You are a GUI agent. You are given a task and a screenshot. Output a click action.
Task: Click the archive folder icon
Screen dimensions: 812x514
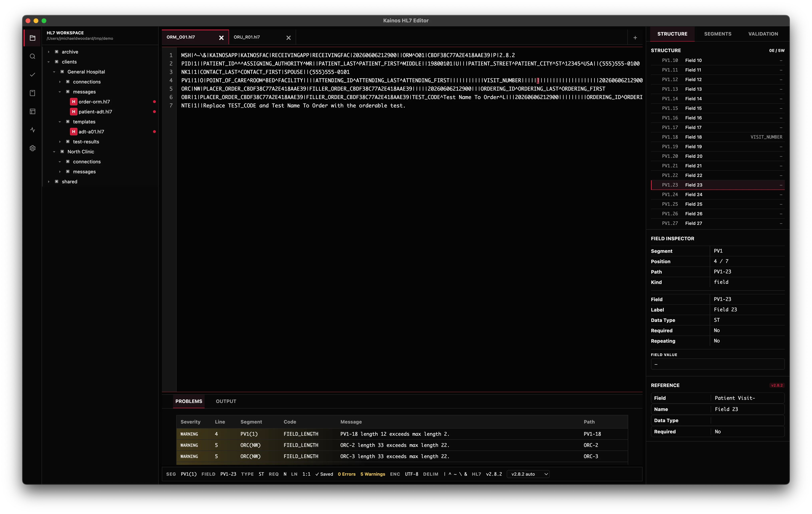[57, 52]
